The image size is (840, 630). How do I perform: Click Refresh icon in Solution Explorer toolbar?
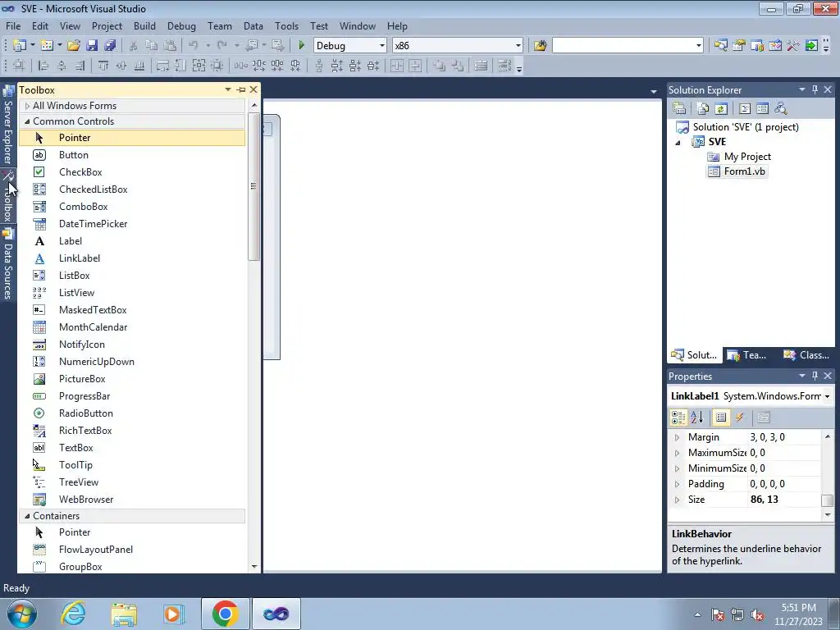click(721, 109)
